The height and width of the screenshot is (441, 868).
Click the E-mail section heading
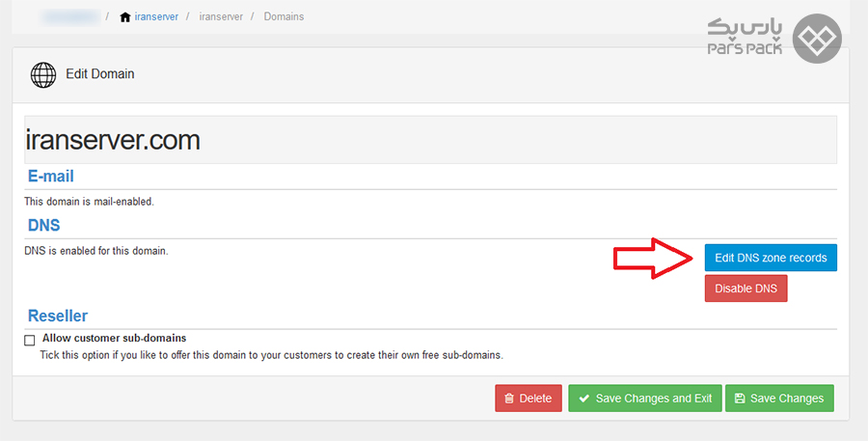click(x=50, y=177)
